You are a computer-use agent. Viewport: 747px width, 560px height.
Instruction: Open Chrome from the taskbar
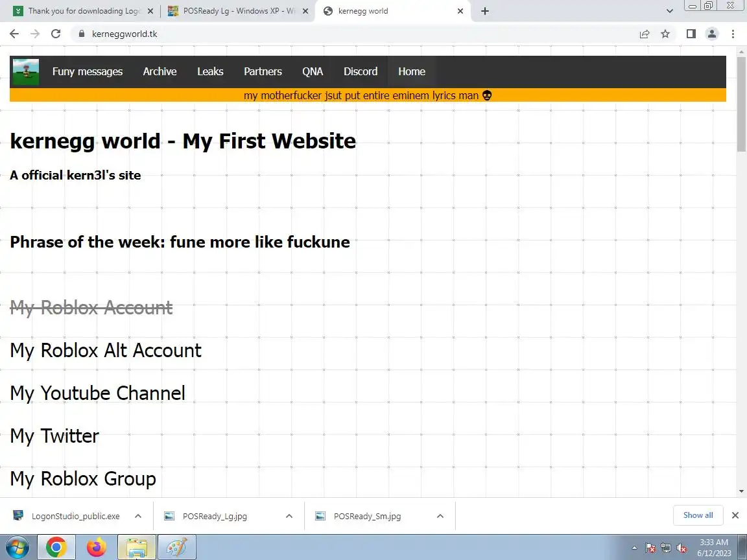pyautogui.click(x=56, y=547)
